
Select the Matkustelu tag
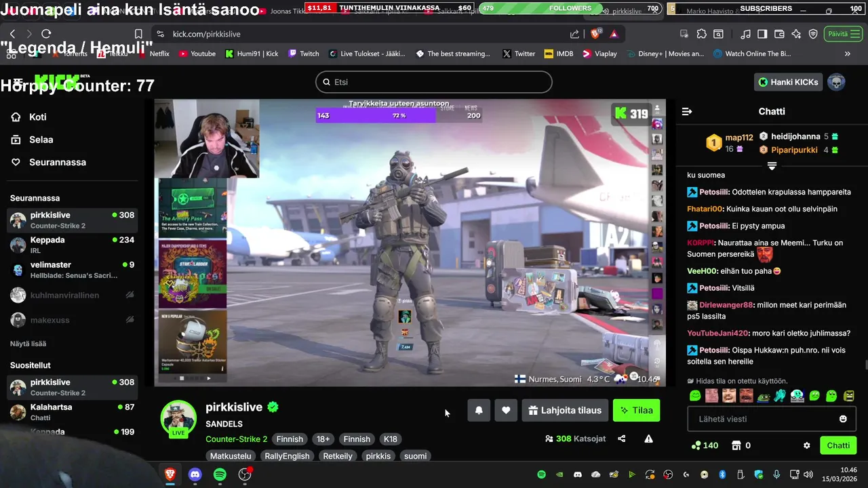231,456
